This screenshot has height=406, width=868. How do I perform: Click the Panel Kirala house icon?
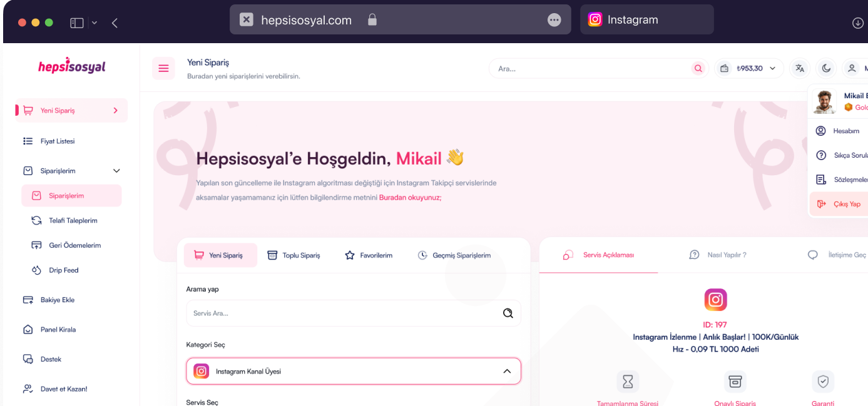click(x=28, y=330)
